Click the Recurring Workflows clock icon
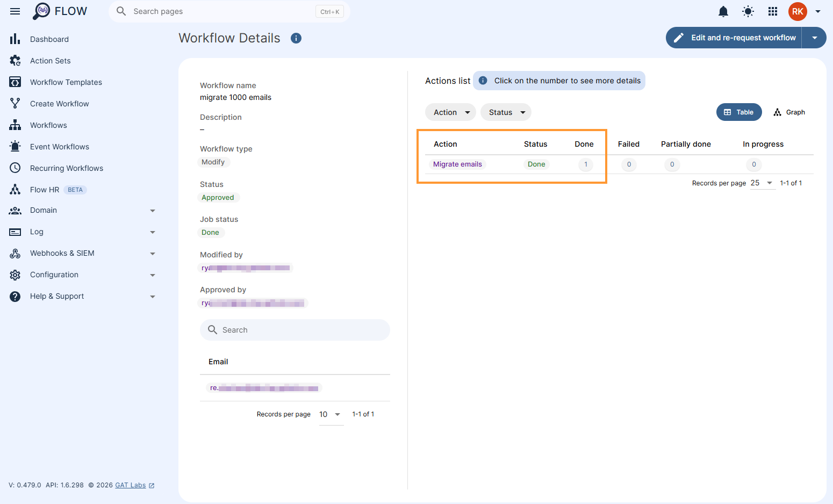 click(15, 168)
